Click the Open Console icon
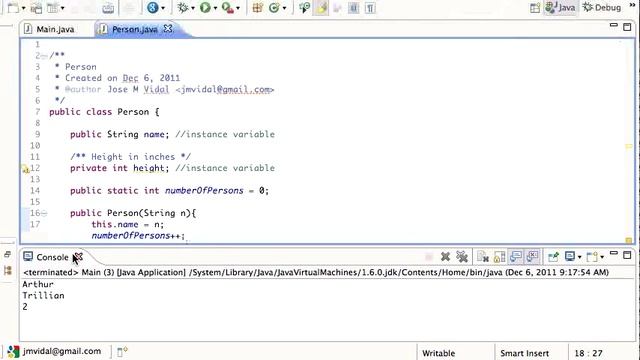640x360 pixels. tap(592, 257)
